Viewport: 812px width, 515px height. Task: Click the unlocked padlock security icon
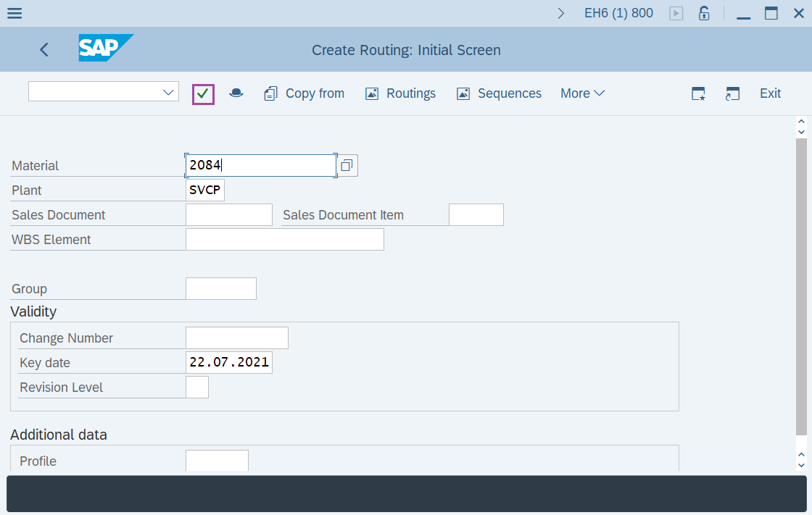click(703, 12)
